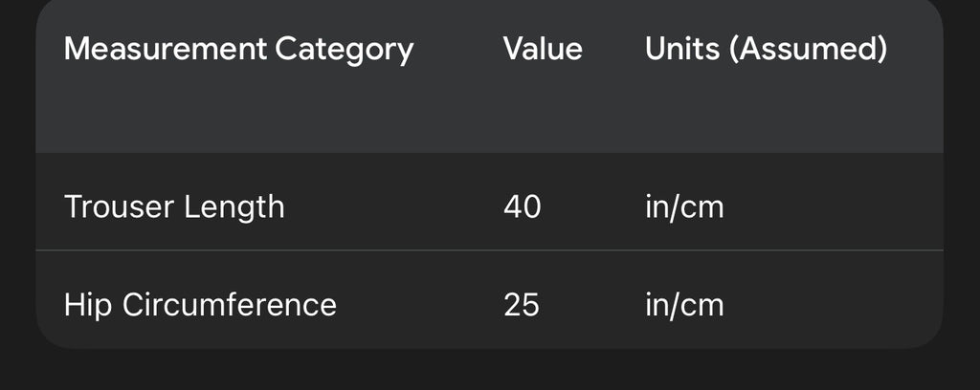This screenshot has height=390, width=980.
Task: Click the Measurement Category column header
Action: point(238,49)
